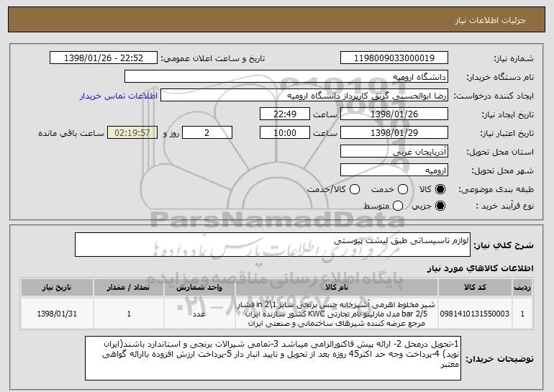Click the توضیحات خریدار label

[x=499, y=359]
